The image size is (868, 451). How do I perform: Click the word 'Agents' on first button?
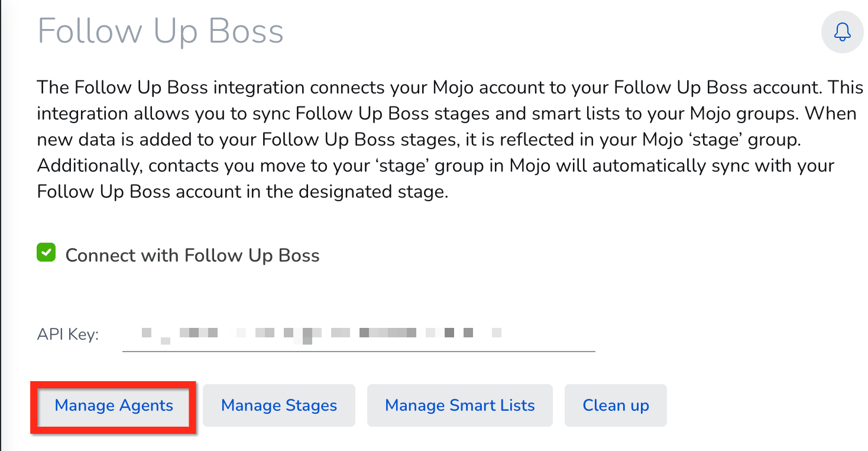[146, 406]
